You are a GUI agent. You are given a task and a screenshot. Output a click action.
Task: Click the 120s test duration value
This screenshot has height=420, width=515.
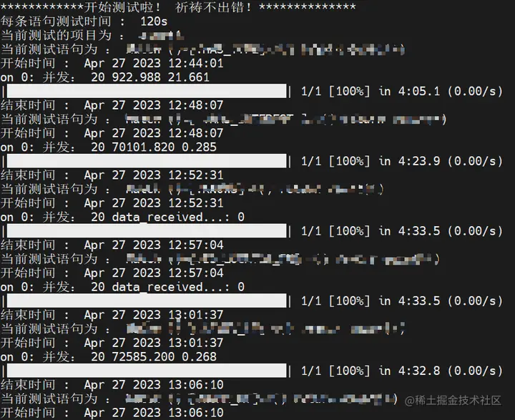point(154,21)
